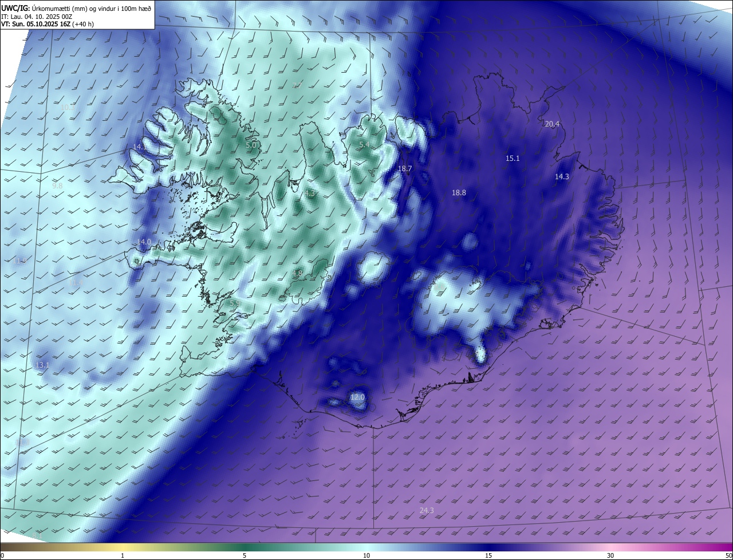Click the 30 tick on the color scale
This screenshot has height=560, width=733.
[x=610, y=555]
